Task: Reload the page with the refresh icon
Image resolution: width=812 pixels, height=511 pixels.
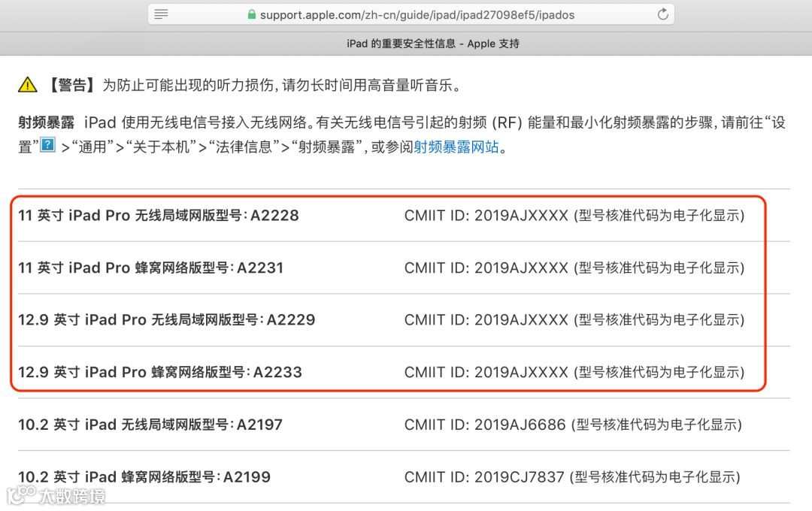Action: pyautogui.click(x=662, y=14)
